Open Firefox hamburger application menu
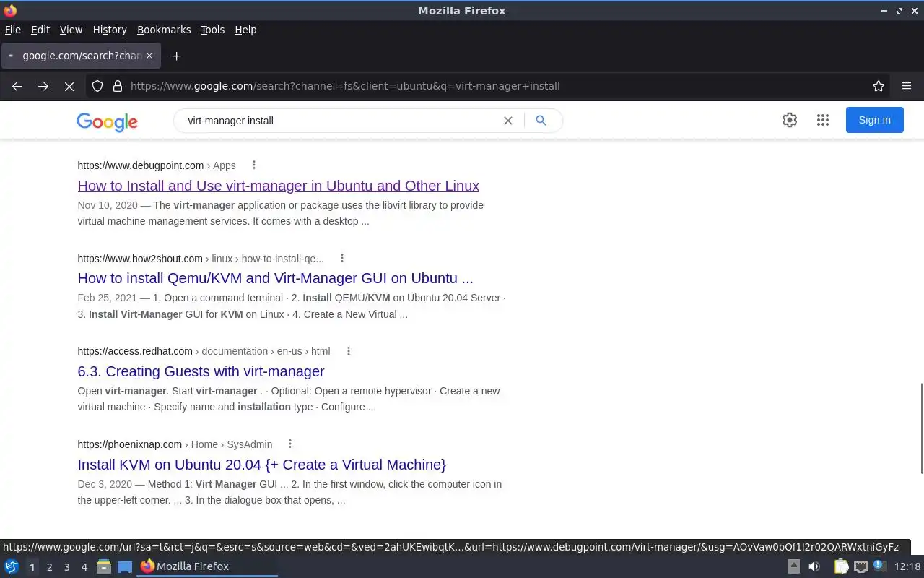 tap(907, 86)
